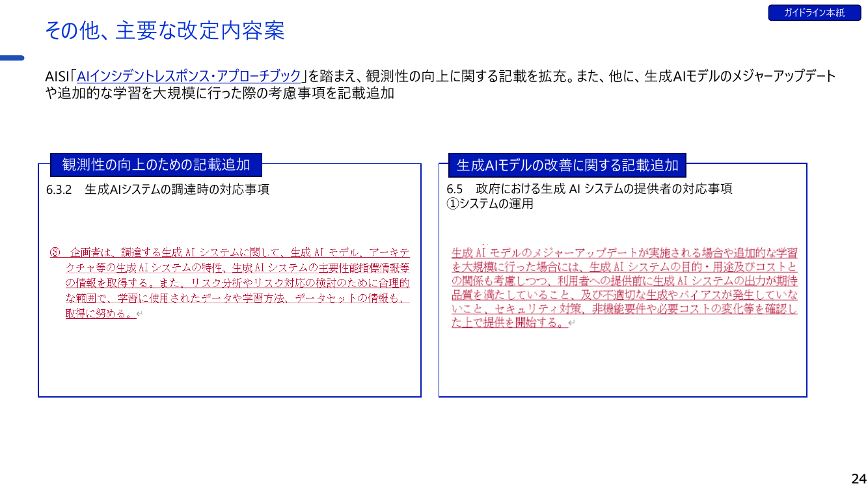
Task: Click the red paragraph starting 生成AIモデルのメジャーアップデート
Action: (x=625, y=287)
